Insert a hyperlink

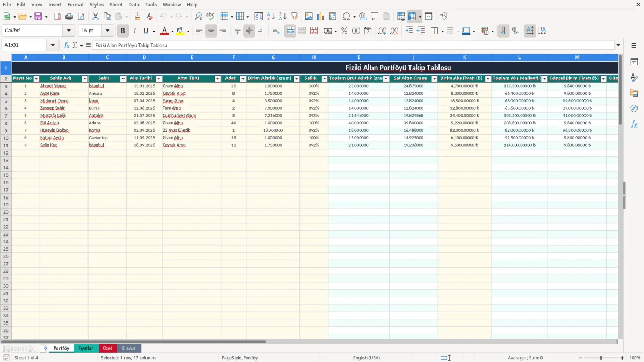pyautogui.click(x=363, y=17)
